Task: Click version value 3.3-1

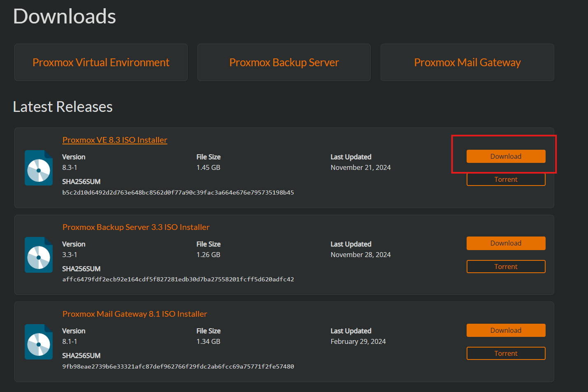Action: click(x=70, y=255)
